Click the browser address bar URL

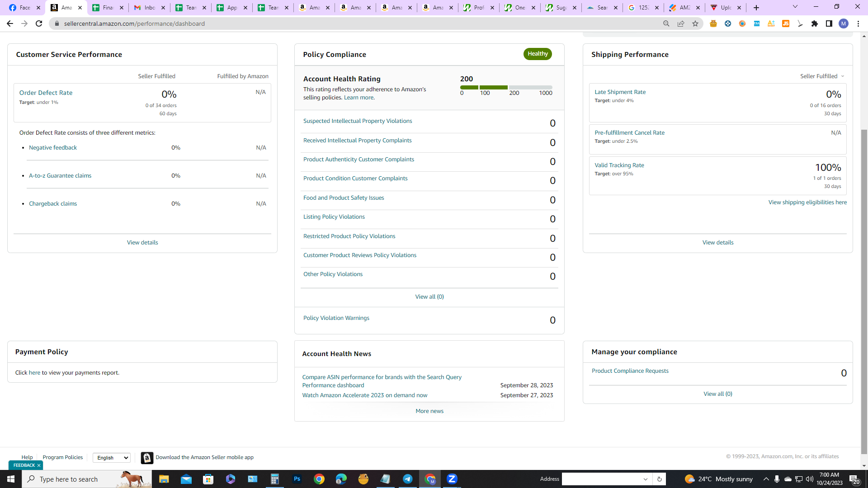(134, 23)
